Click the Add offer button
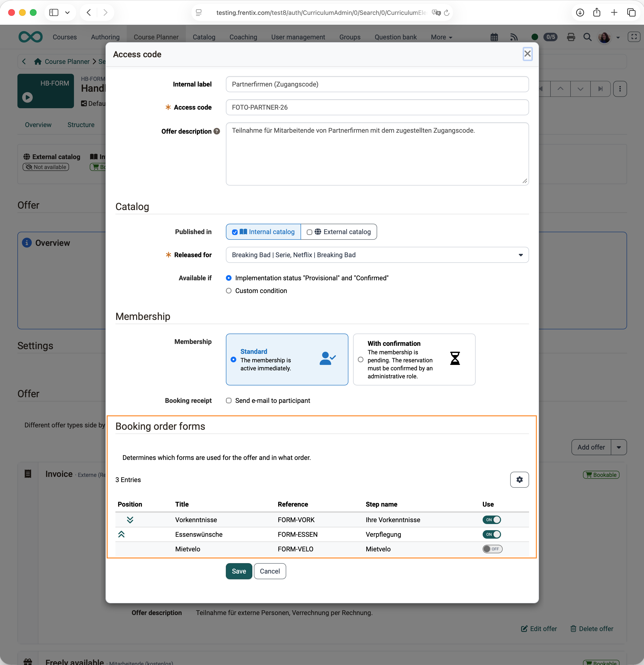 pyautogui.click(x=591, y=447)
